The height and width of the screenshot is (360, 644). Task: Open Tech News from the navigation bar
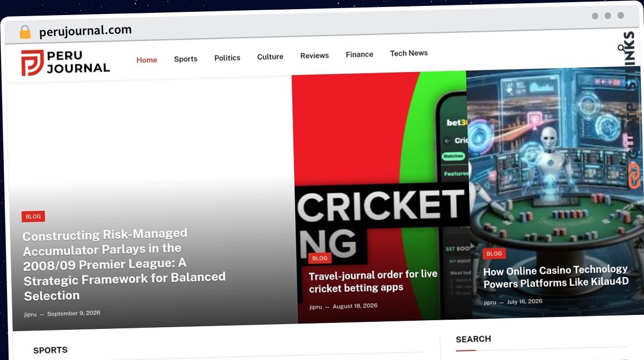pyautogui.click(x=409, y=53)
